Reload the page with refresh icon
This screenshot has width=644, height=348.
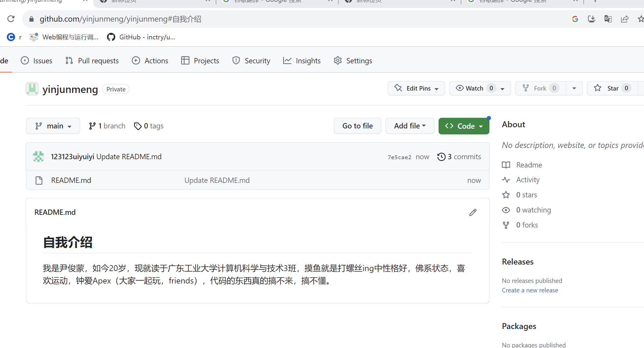(x=11, y=19)
